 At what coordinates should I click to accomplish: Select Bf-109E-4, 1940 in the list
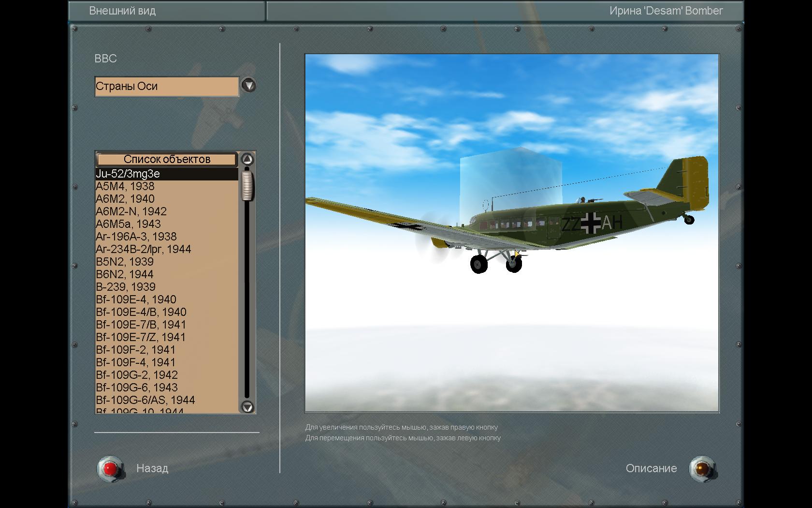pos(167,299)
